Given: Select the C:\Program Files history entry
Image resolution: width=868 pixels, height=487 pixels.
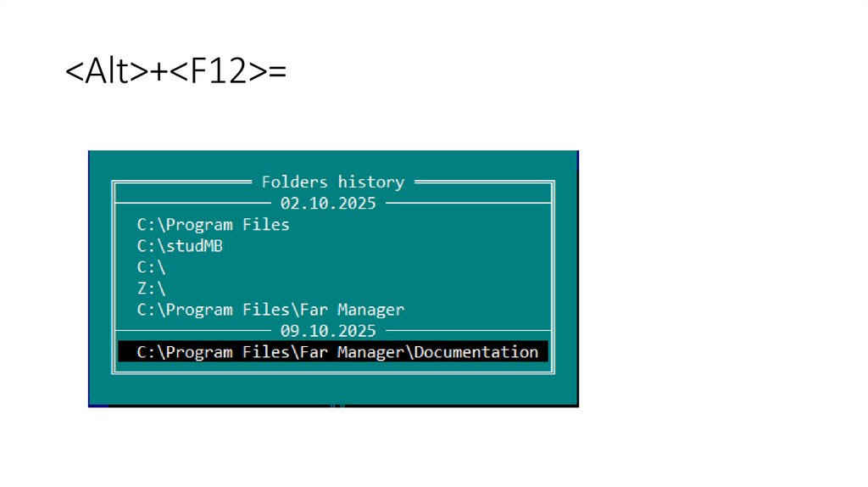Looking at the screenshot, I should coord(213,225).
